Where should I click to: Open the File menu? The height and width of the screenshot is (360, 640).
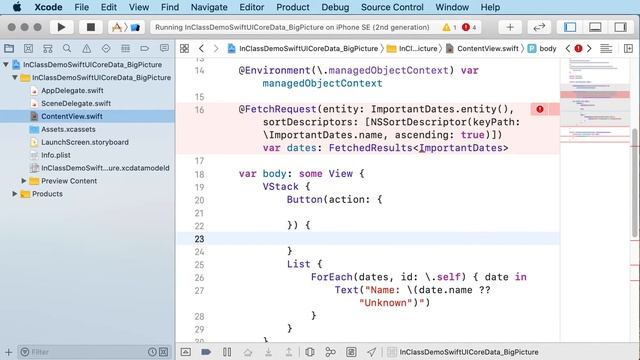(81, 7)
